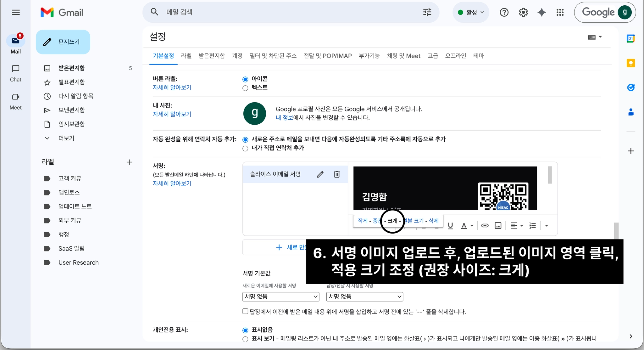Viewport: 644px width, 350px height.
Task: Open 새로운 이메일에 사용할 서명 dropdown
Action: tap(281, 296)
